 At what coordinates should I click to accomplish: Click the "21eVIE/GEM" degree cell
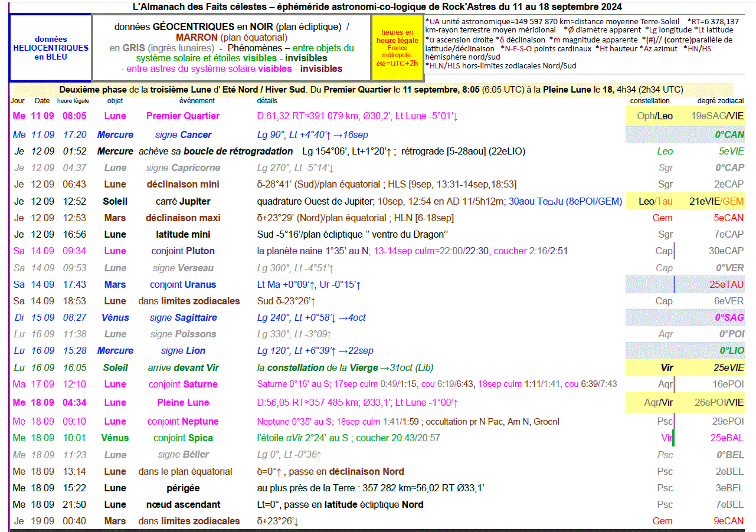point(716,201)
